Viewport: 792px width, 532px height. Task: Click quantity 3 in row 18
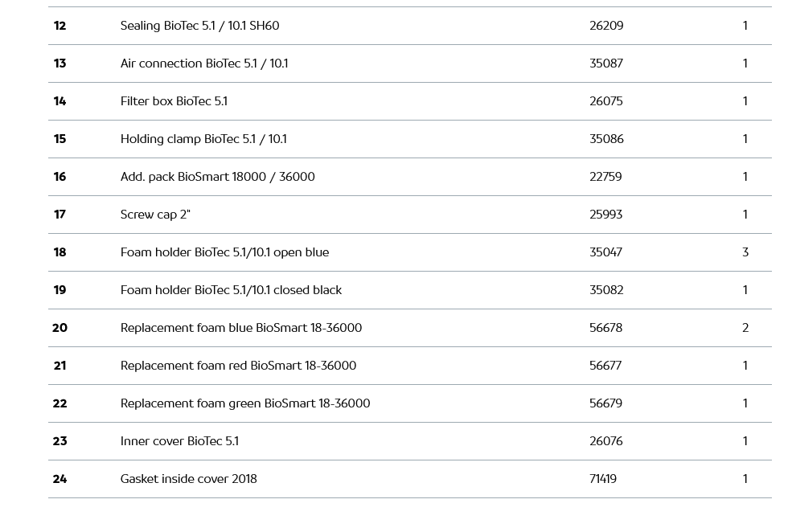click(745, 252)
